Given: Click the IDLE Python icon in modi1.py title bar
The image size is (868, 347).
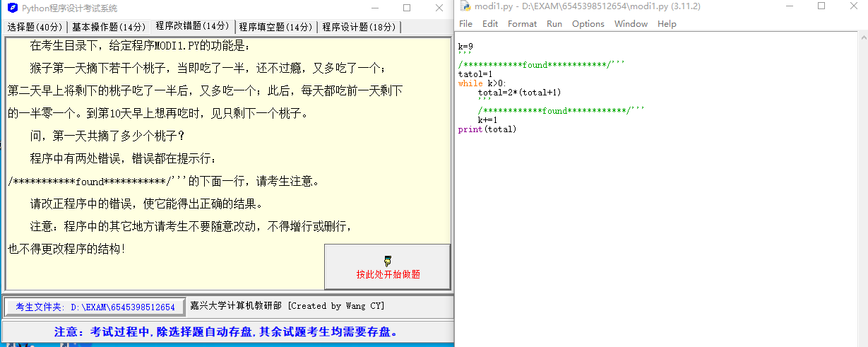Looking at the screenshot, I should tap(465, 6).
